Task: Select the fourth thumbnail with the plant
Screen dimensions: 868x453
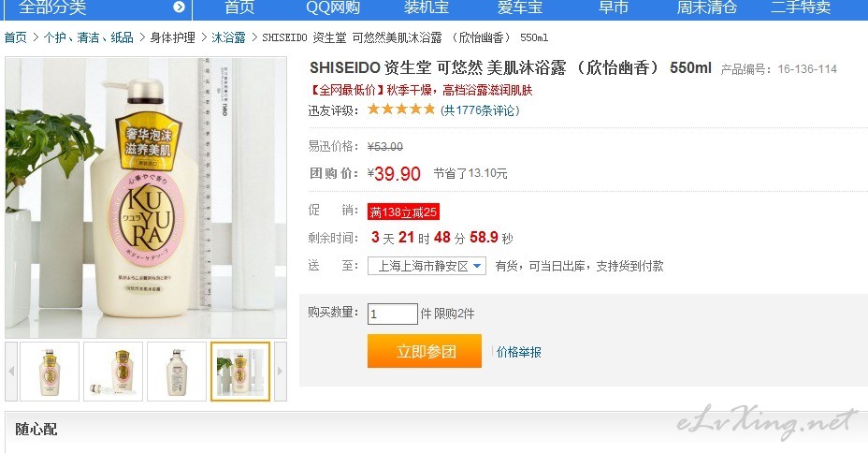Action: 240,371
